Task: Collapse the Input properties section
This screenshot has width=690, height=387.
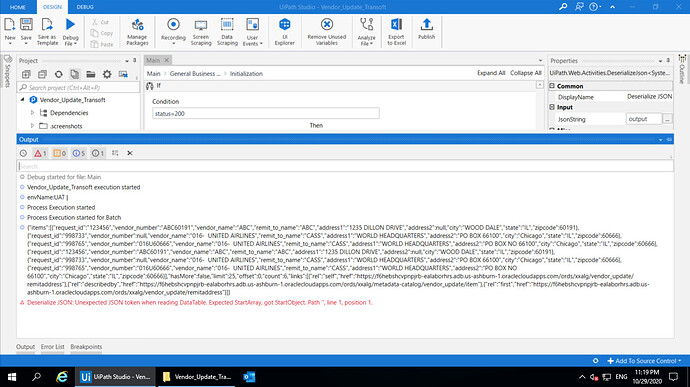Action: coord(552,107)
